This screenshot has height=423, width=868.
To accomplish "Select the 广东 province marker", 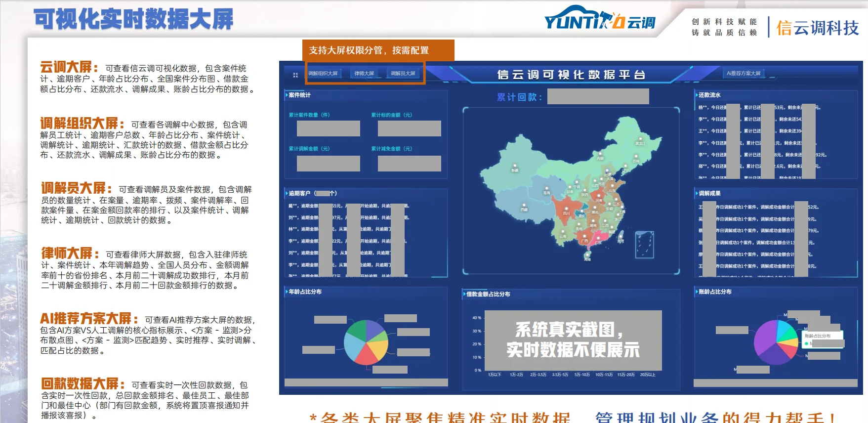I will point(598,239).
